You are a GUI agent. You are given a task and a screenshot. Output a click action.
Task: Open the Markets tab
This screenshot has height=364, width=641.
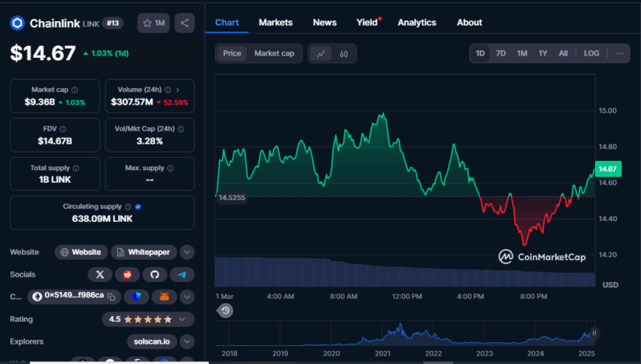275,23
